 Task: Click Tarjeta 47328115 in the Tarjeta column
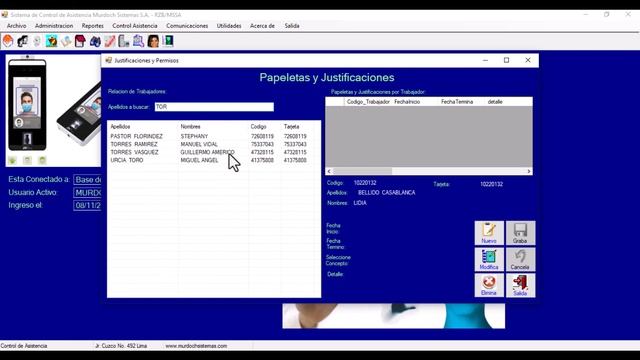pos(295,152)
